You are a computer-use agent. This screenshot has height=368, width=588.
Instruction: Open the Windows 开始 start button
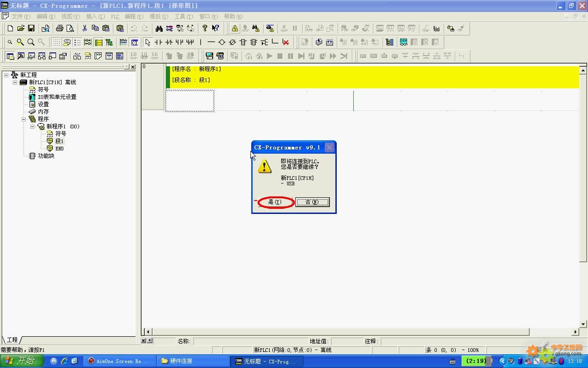(x=22, y=361)
